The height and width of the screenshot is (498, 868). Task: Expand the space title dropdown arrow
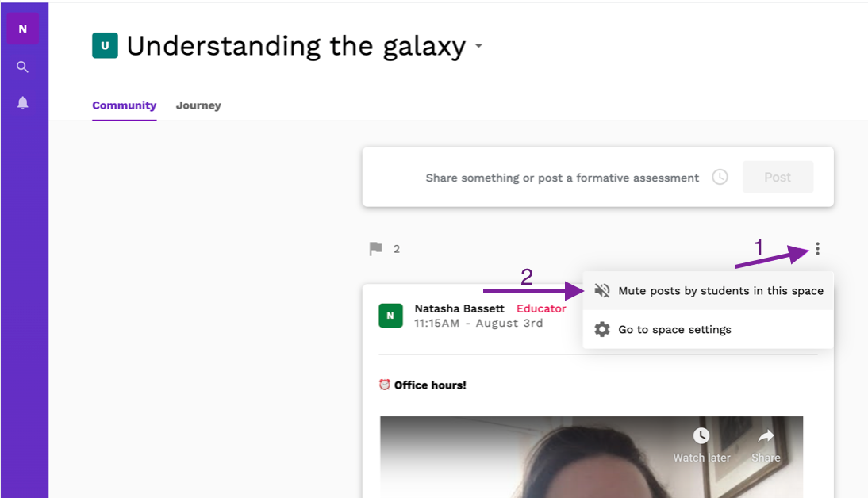(x=479, y=46)
